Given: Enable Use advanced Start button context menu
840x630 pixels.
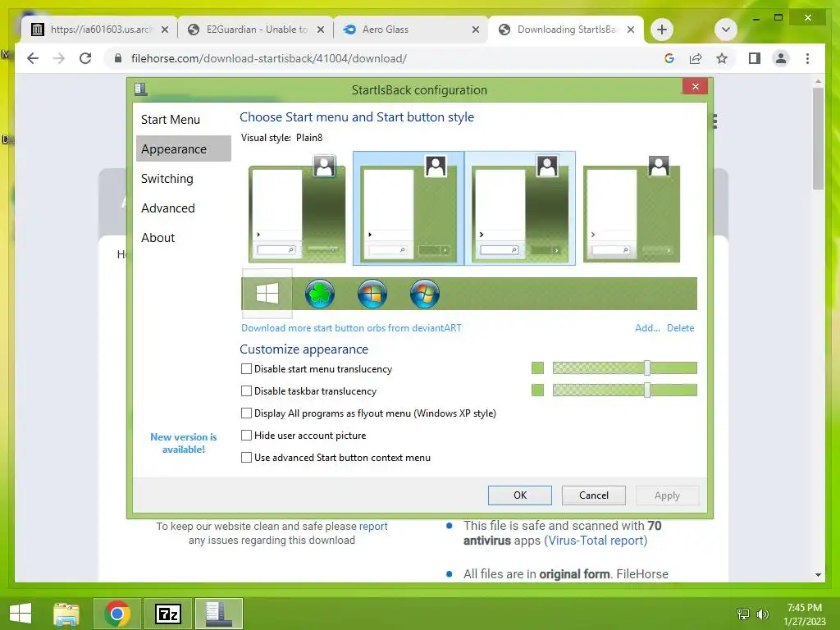Looking at the screenshot, I should tap(246, 458).
